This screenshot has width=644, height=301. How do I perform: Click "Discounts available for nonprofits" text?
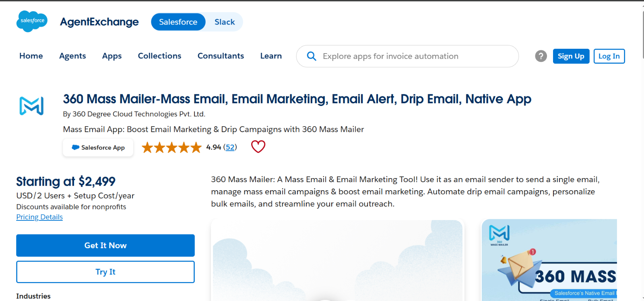(71, 207)
